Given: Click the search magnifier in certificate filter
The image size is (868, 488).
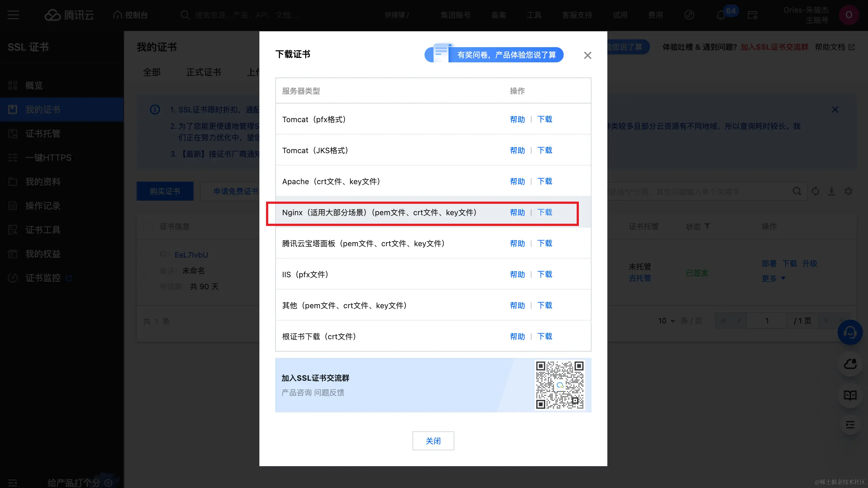Looking at the screenshot, I should (797, 191).
